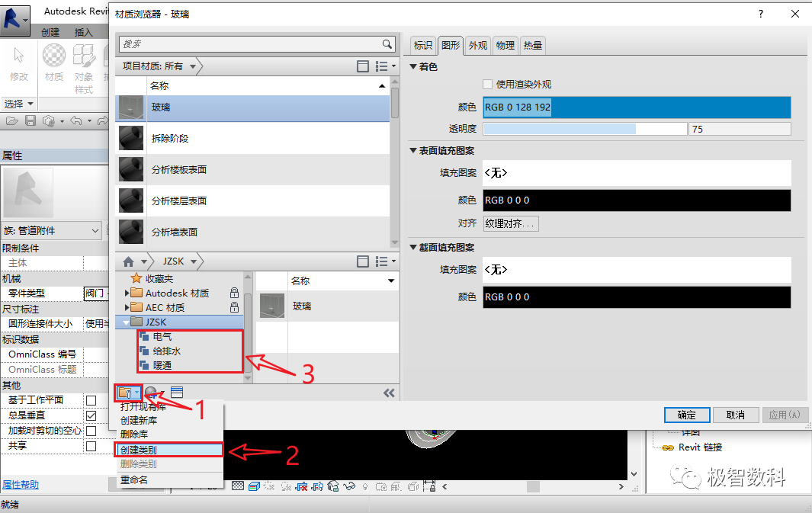Collapse the JZSK library tree node
This screenshot has height=513, width=812.
126,322
